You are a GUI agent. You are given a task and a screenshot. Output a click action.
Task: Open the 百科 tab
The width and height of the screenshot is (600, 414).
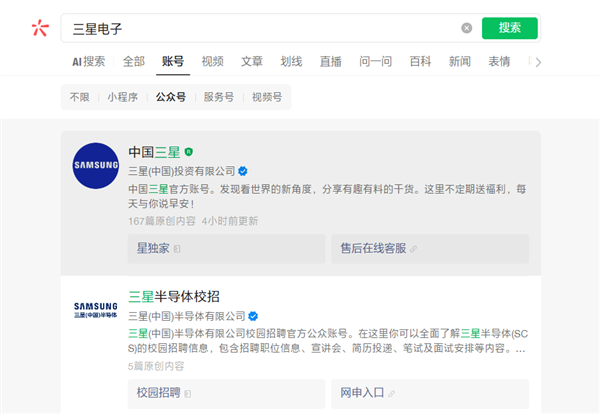[x=420, y=61]
